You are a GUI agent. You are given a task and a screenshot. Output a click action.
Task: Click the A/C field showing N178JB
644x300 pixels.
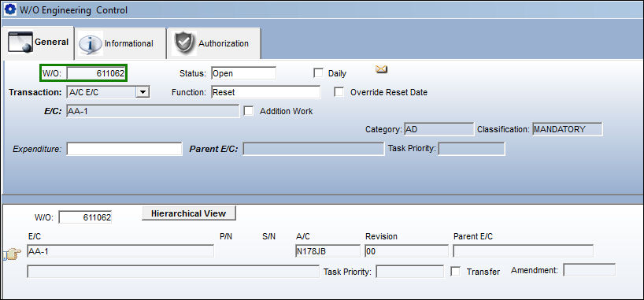pyautogui.click(x=328, y=250)
